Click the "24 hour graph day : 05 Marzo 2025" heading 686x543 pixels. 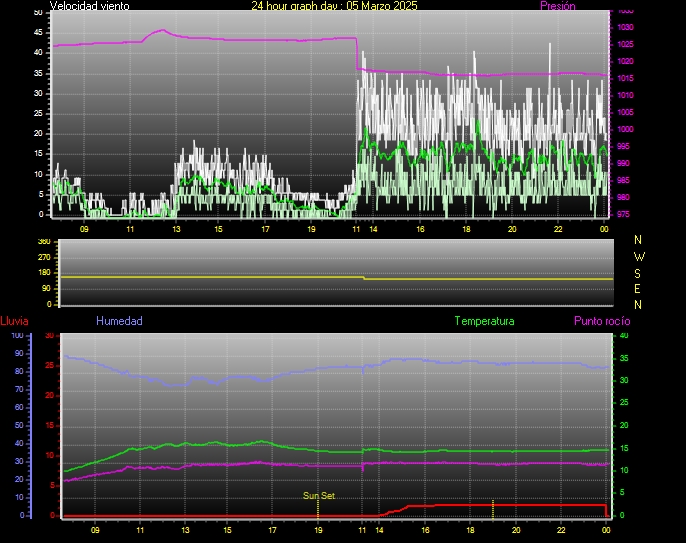(x=334, y=6)
